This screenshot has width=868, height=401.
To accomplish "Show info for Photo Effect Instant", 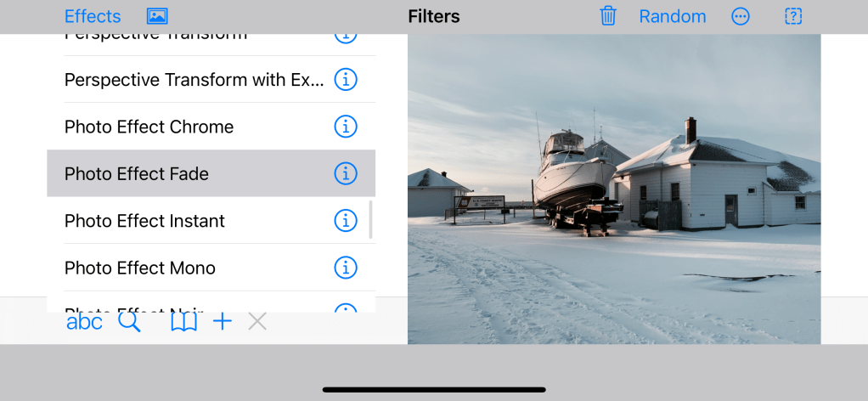I will (345, 221).
